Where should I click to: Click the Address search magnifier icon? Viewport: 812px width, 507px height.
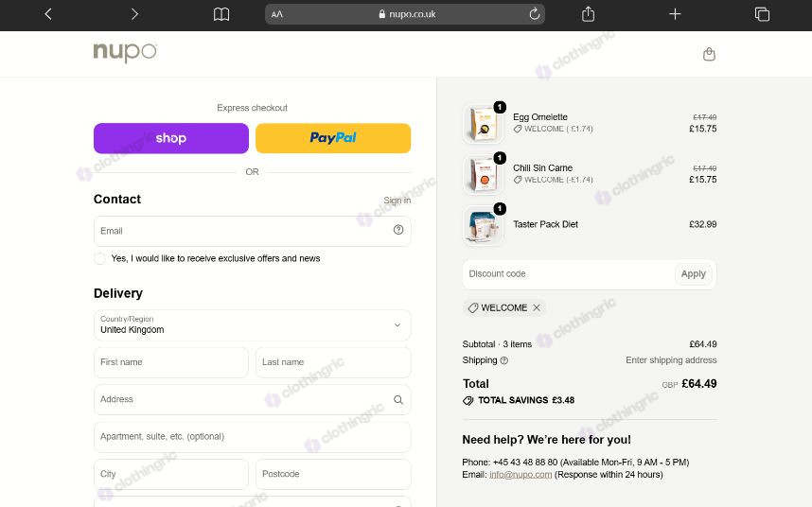pos(397,399)
